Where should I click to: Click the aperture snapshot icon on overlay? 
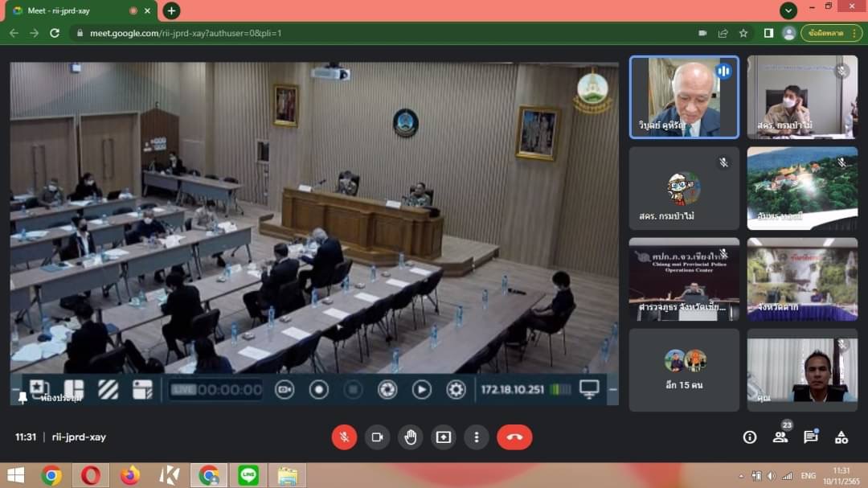coord(387,389)
